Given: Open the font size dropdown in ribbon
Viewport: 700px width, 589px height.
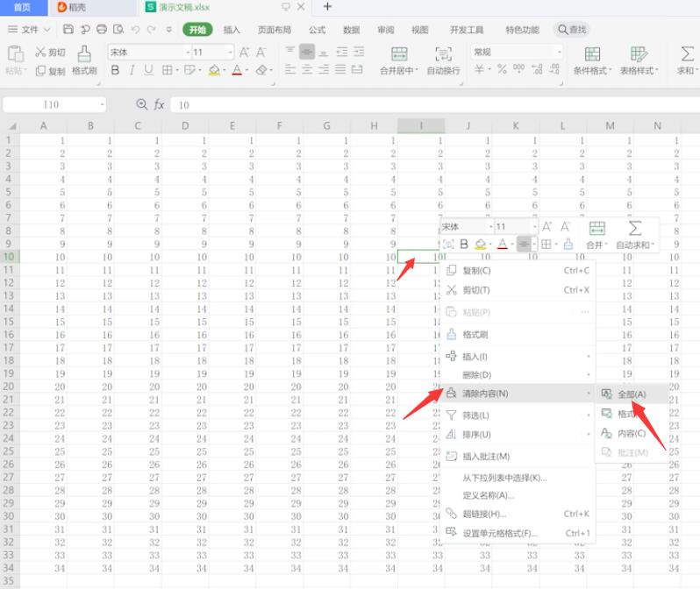Looking at the screenshot, I should point(231,53).
